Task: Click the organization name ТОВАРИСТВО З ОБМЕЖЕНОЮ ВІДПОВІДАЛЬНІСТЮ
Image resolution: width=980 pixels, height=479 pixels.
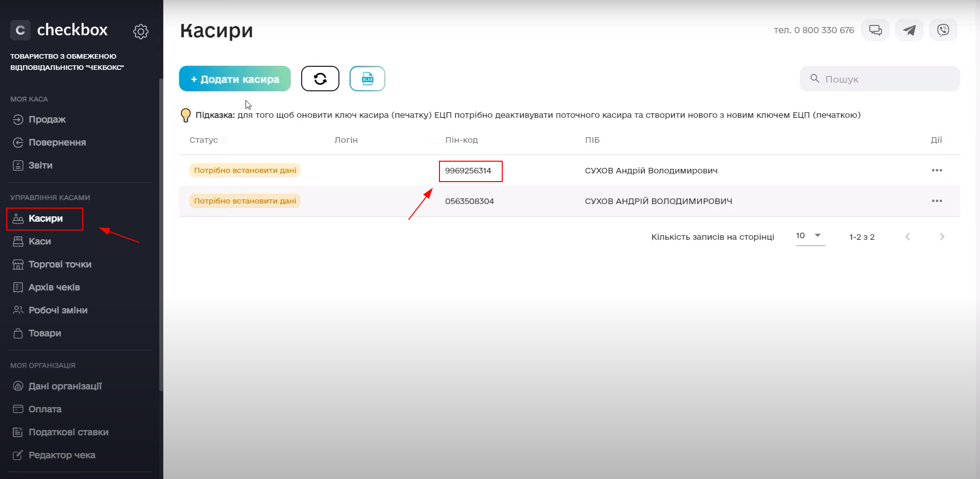Action: (x=67, y=62)
